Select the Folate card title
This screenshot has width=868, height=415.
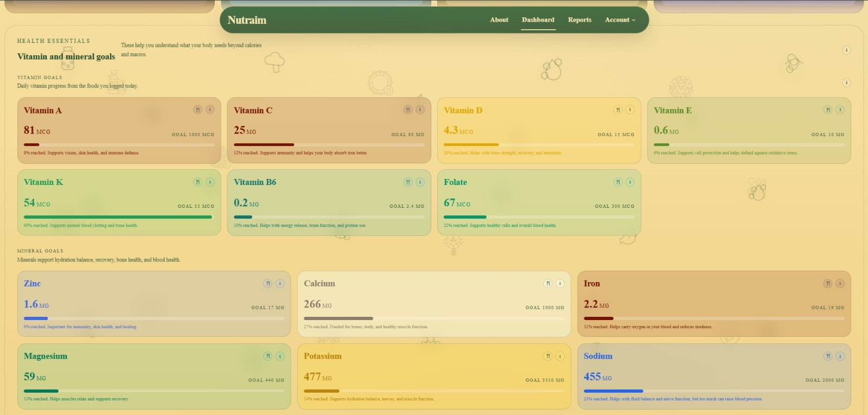pos(455,182)
